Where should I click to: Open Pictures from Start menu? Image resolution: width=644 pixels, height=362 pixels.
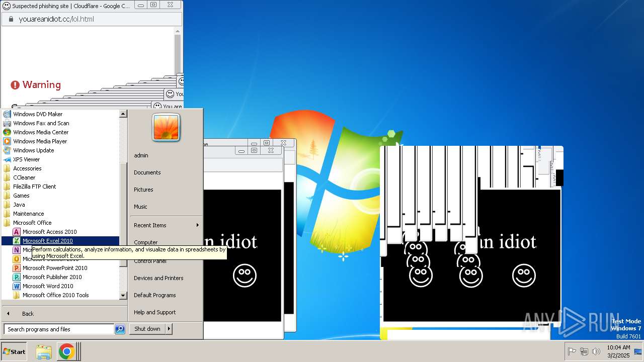tap(143, 190)
